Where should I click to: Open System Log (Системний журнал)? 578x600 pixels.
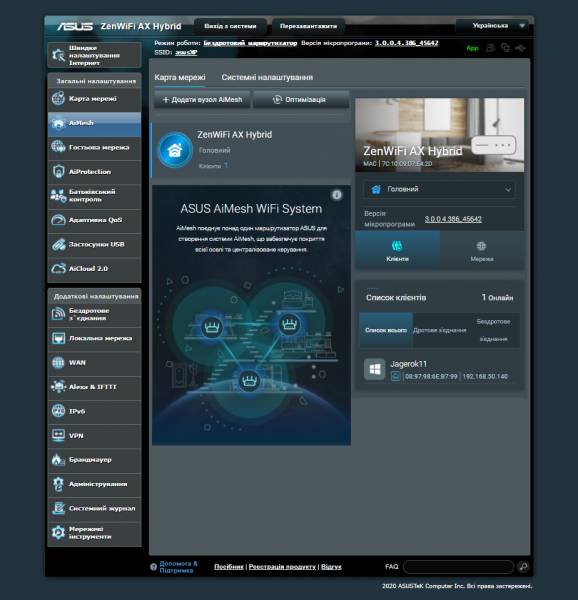point(94,509)
